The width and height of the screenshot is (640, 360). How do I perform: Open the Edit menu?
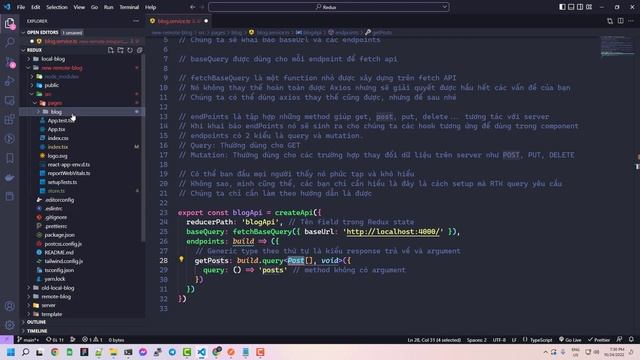pyautogui.click(x=36, y=7)
